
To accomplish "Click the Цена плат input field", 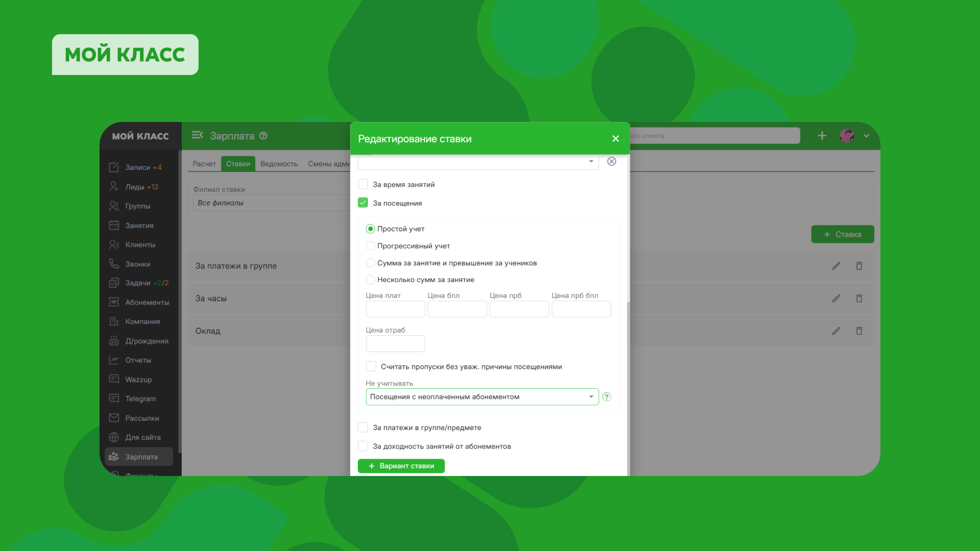I will coord(395,309).
